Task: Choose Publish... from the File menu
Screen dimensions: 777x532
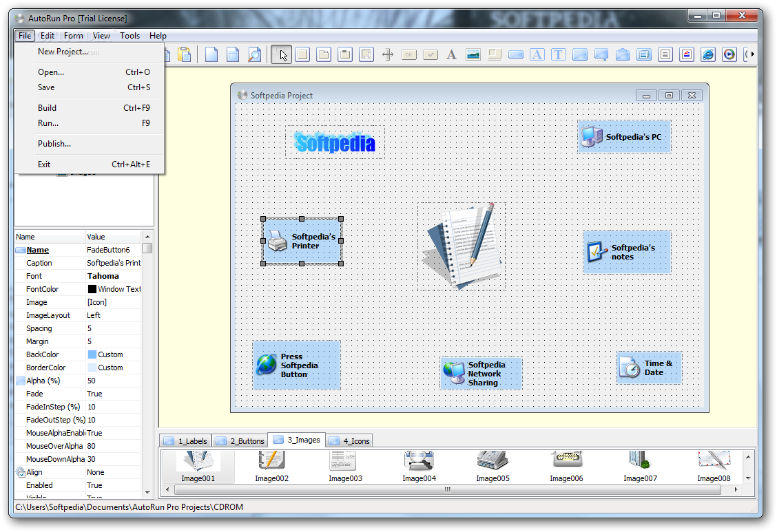Action: pos(90,144)
